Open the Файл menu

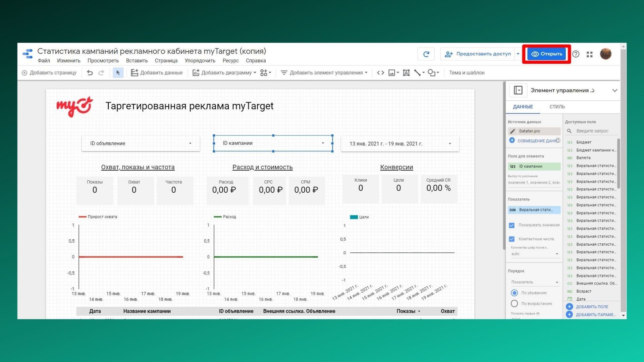(44, 61)
